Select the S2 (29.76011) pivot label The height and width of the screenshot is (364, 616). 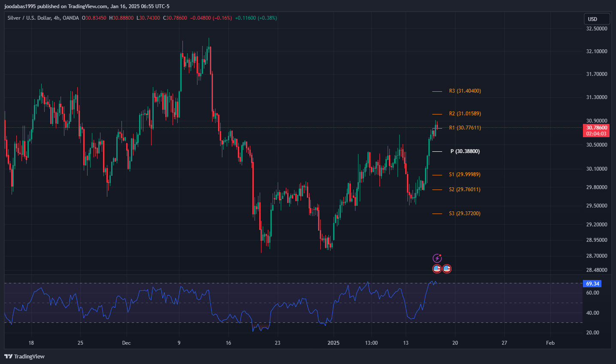coord(464,190)
